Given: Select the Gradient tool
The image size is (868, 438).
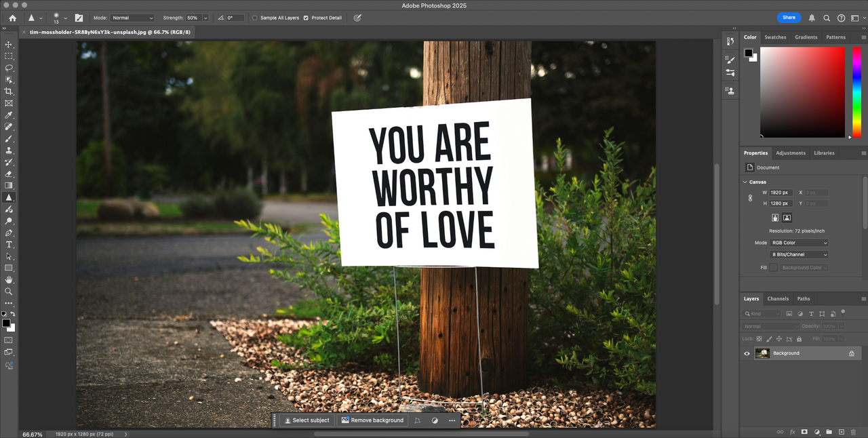Looking at the screenshot, I should pos(9,185).
